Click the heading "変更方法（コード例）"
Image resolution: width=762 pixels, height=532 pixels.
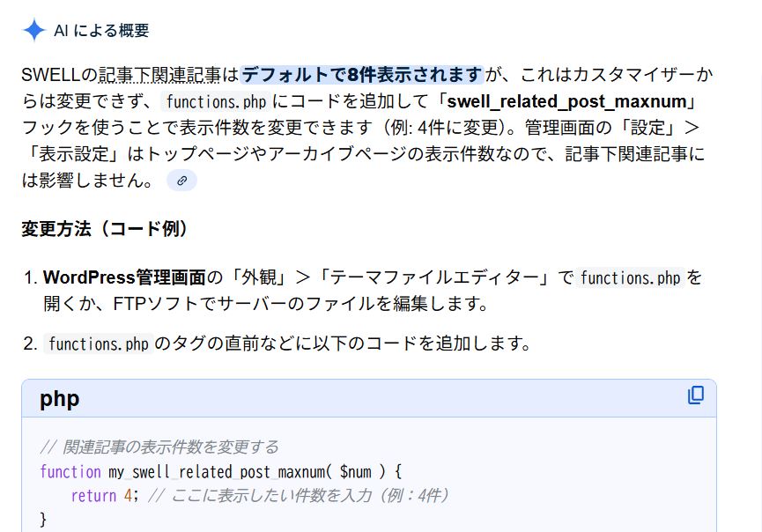tap(105, 229)
